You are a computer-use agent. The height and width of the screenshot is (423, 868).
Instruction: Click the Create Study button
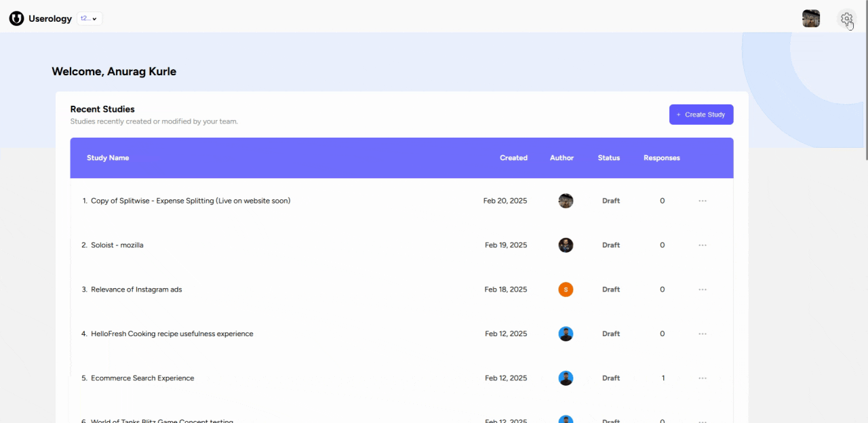(x=701, y=114)
